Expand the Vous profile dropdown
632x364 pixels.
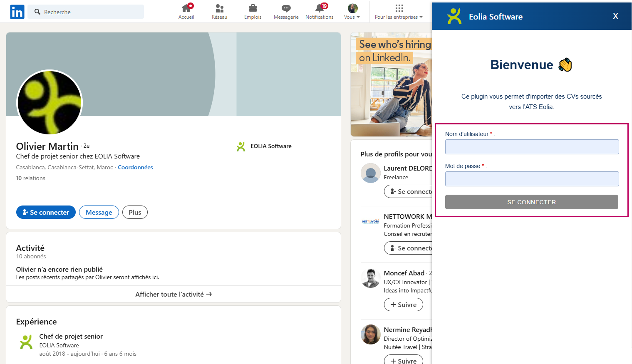click(x=352, y=12)
